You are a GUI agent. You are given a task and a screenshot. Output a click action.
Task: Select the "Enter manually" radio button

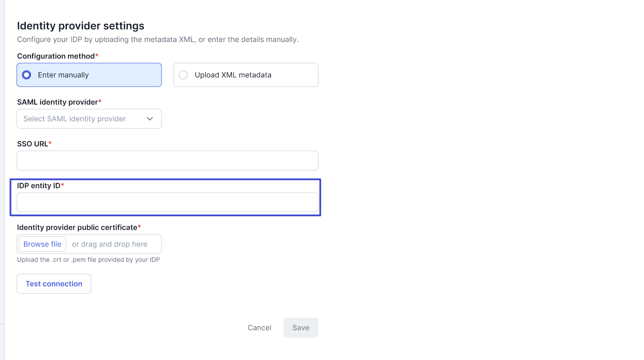[27, 75]
